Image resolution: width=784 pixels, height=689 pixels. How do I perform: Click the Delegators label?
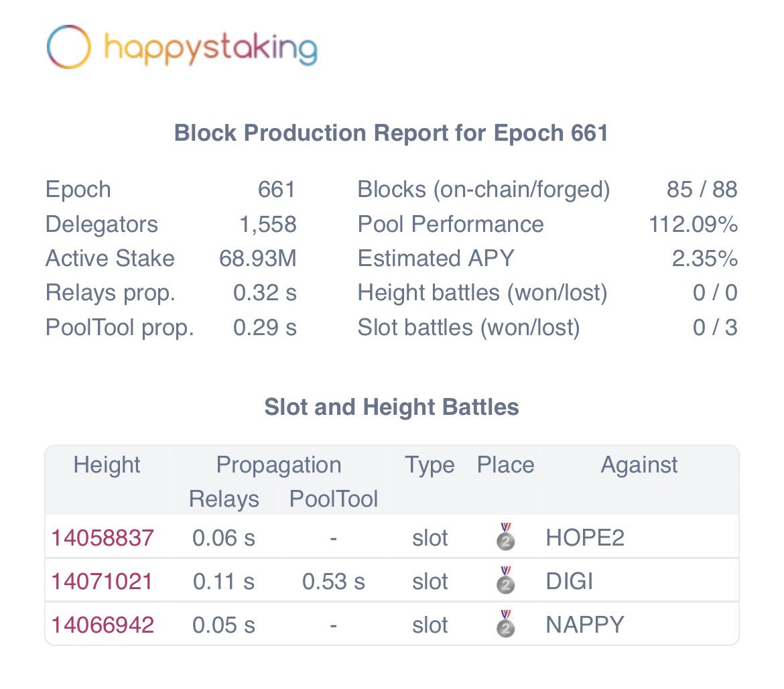pyautogui.click(x=101, y=224)
